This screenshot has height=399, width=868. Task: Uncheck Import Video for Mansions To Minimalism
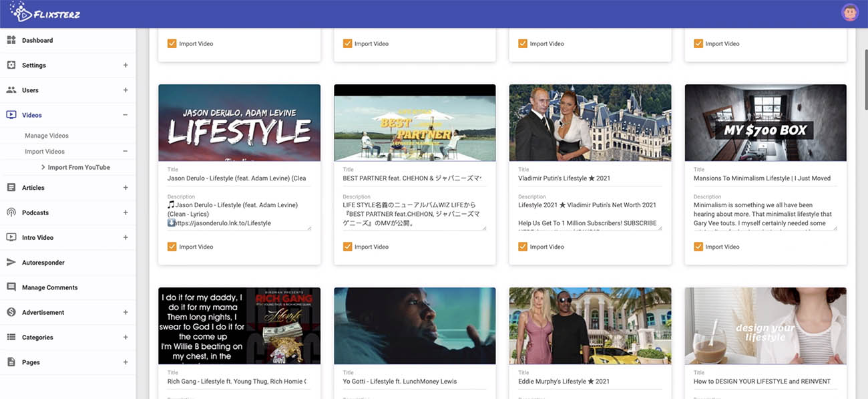tap(698, 247)
